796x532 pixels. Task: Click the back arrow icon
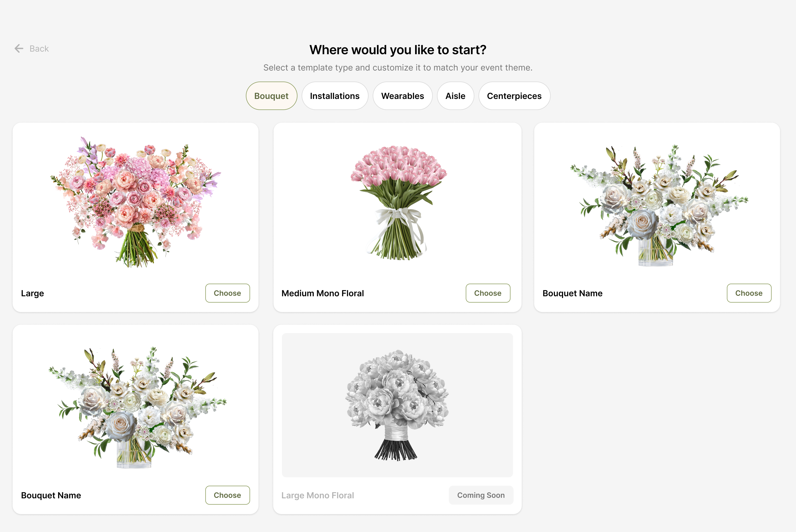[x=19, y=48]
